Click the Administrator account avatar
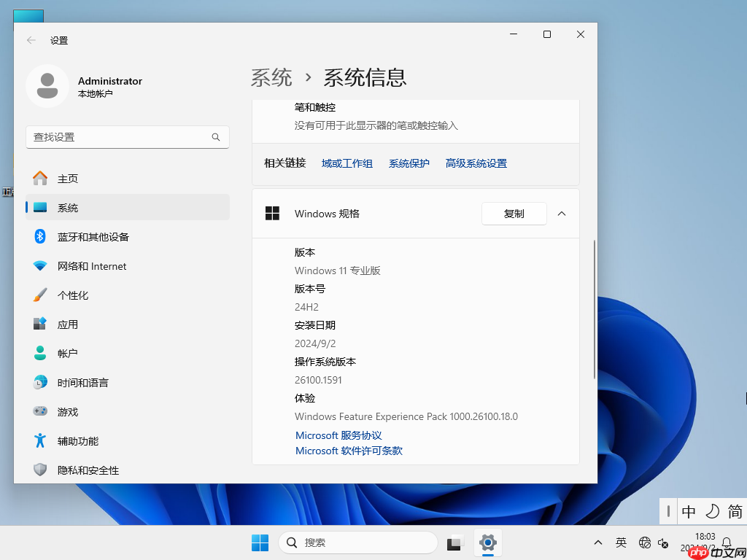Viewport: 747px width, 560px height. (47, 85)
